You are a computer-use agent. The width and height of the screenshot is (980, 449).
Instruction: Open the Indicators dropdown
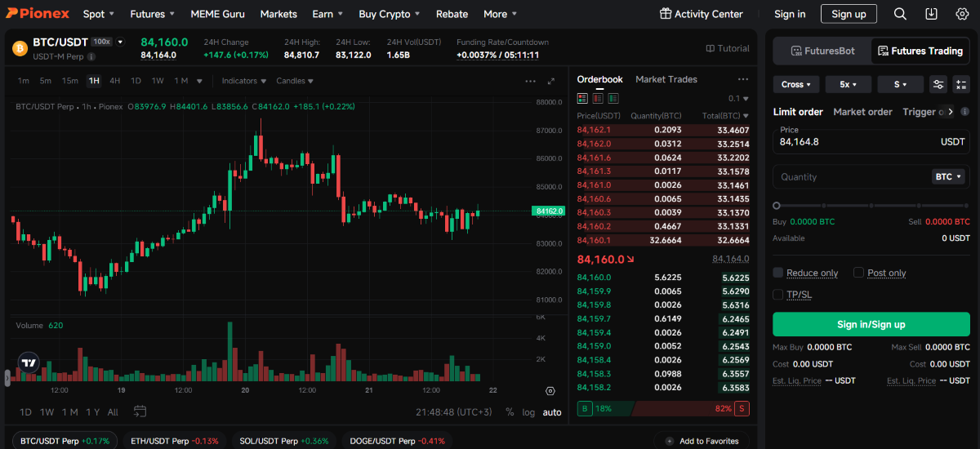(244, 81)
